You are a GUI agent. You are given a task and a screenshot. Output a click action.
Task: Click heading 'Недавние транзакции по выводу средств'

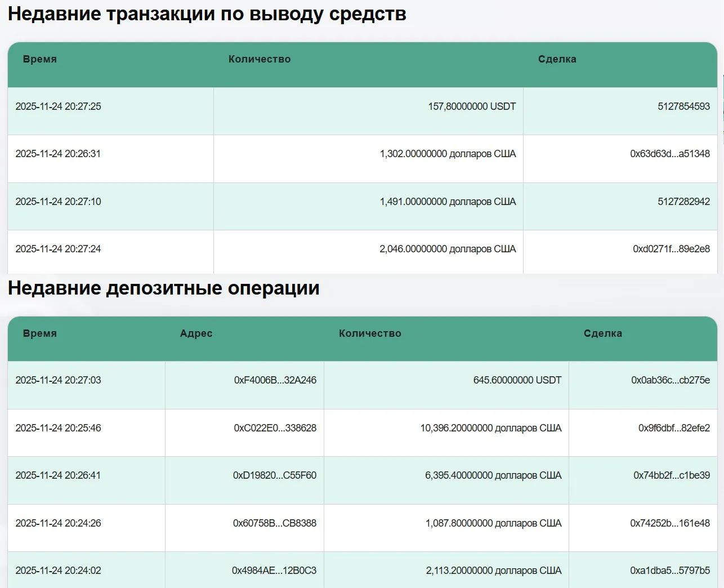pyautogui.click(x=207, y=14)
